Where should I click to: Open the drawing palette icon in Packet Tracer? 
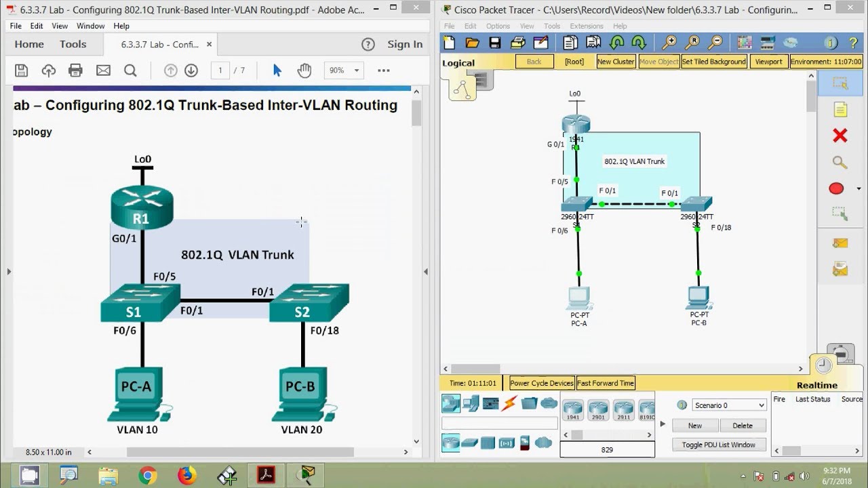(745, 43)
